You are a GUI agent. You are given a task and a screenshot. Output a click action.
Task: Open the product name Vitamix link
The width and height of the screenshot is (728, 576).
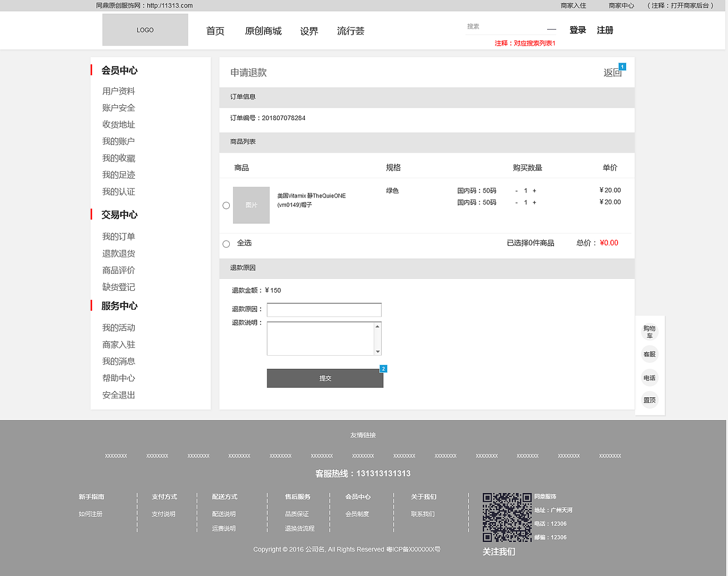point(312,200)
